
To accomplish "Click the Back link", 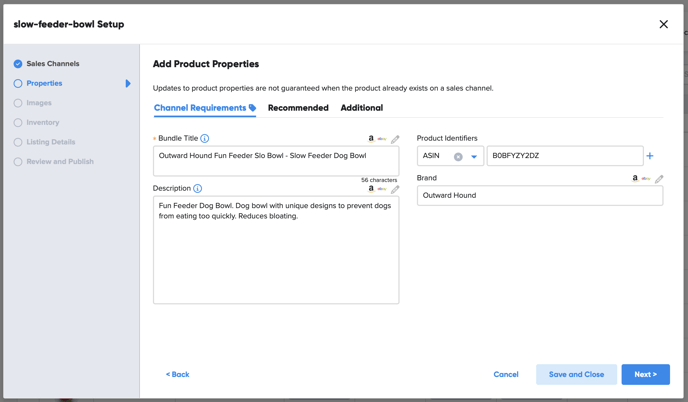I will click(178, 374).
